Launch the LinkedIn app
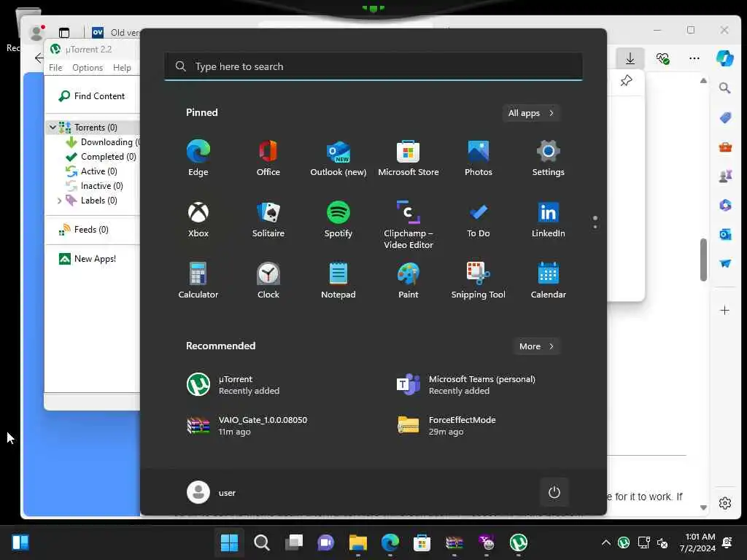Screen dimensions: 747x560 (x=549, y=219)
